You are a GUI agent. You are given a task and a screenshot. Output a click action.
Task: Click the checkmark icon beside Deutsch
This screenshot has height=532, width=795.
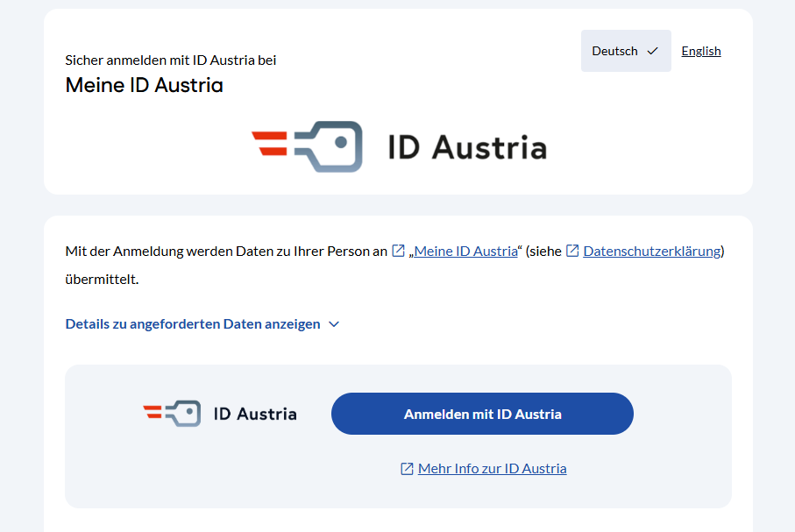(652, 51)
